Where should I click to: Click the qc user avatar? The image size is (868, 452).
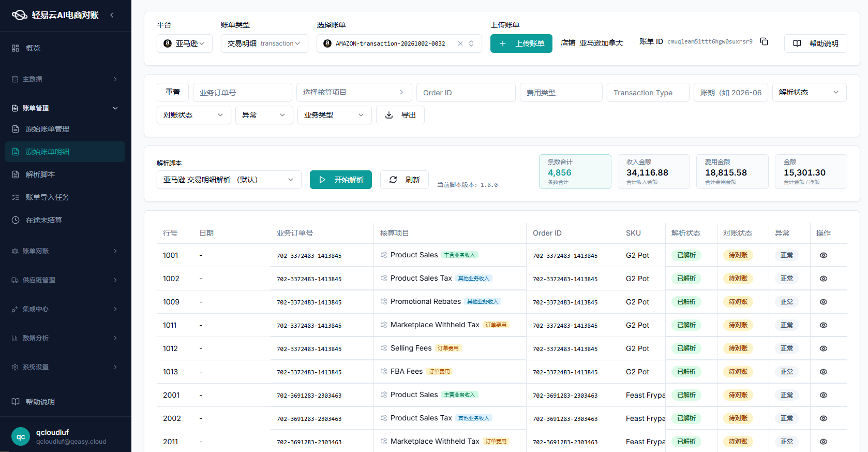[x=21, y=436]
